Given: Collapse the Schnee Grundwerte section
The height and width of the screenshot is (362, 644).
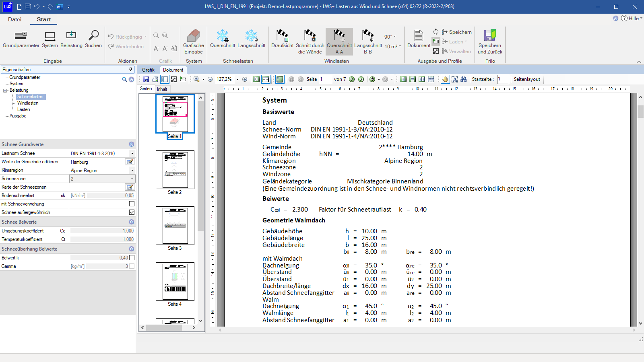Looking at the screenshot, I should point(131,144).
